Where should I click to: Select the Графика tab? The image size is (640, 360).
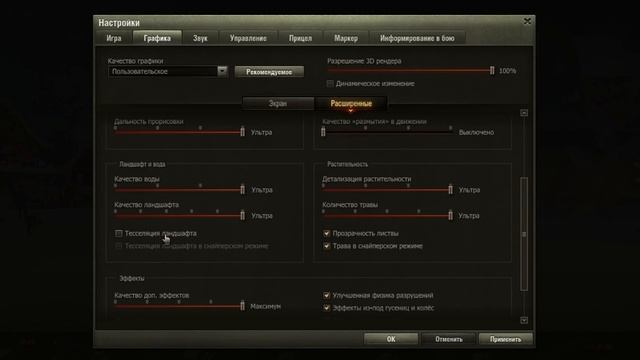[157, 38]
